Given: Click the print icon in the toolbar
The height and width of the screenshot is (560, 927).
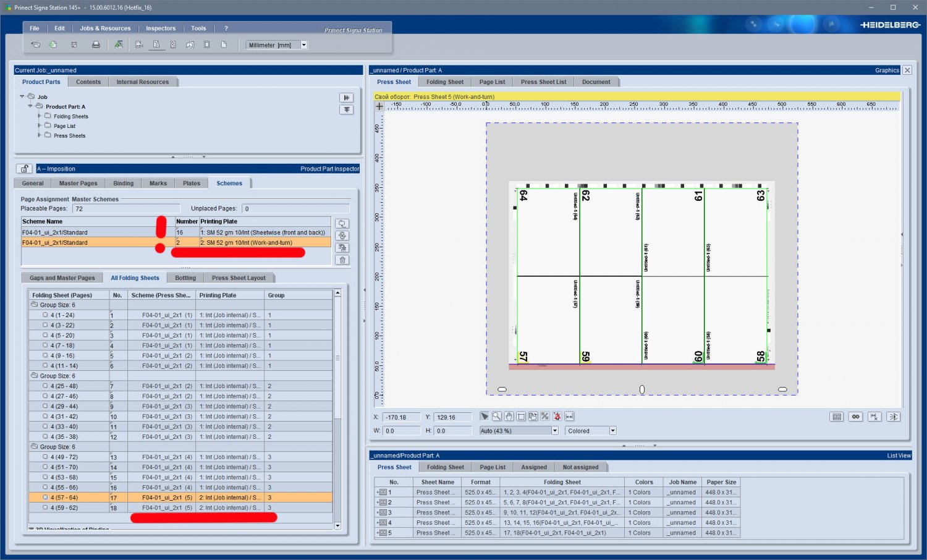Looking at the screenshot, I should point(96,45).
